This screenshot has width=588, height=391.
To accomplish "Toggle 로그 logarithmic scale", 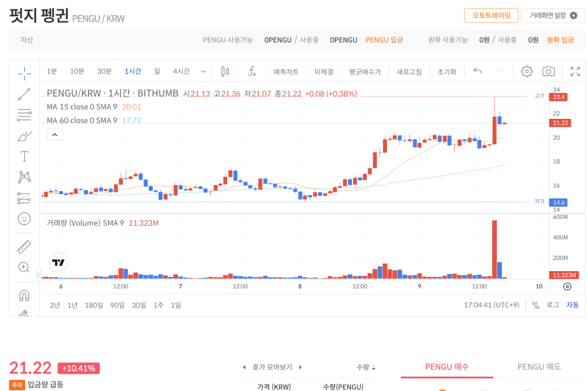I will click(x=553, y=305).
